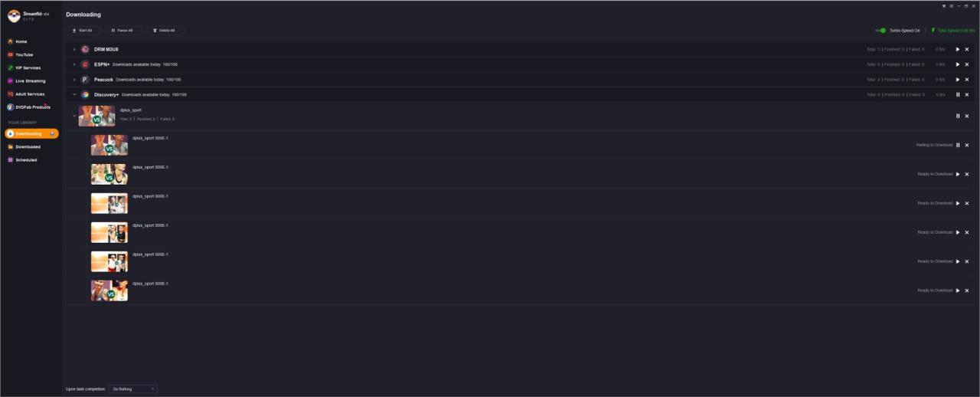Go to Live Streaming section
The height and width of the screenshot is (397, 980).
click(x=30, y=80)
